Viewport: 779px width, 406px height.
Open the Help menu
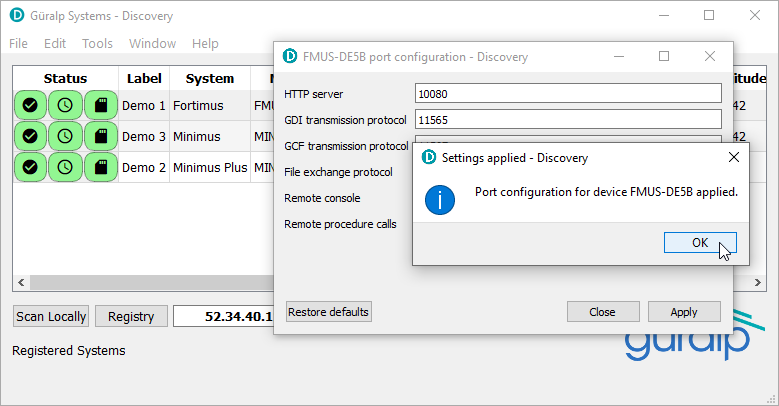(x=205, y=44)
